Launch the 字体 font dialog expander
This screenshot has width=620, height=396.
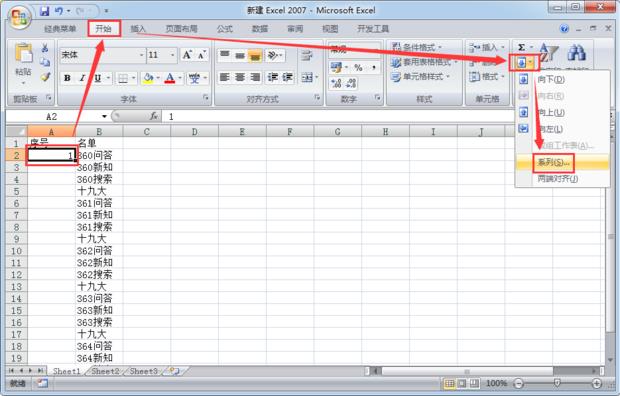(206, 97)
